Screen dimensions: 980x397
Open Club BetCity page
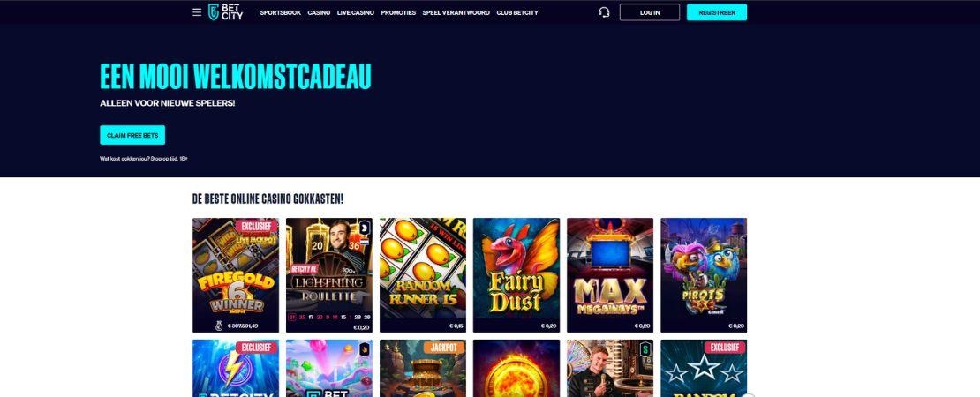(517, 12)
